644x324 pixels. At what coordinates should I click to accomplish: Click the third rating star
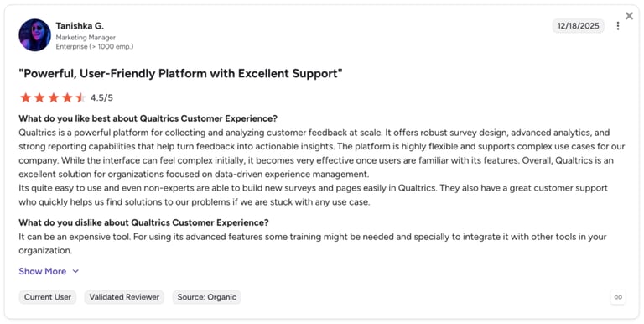coord(54,97)
